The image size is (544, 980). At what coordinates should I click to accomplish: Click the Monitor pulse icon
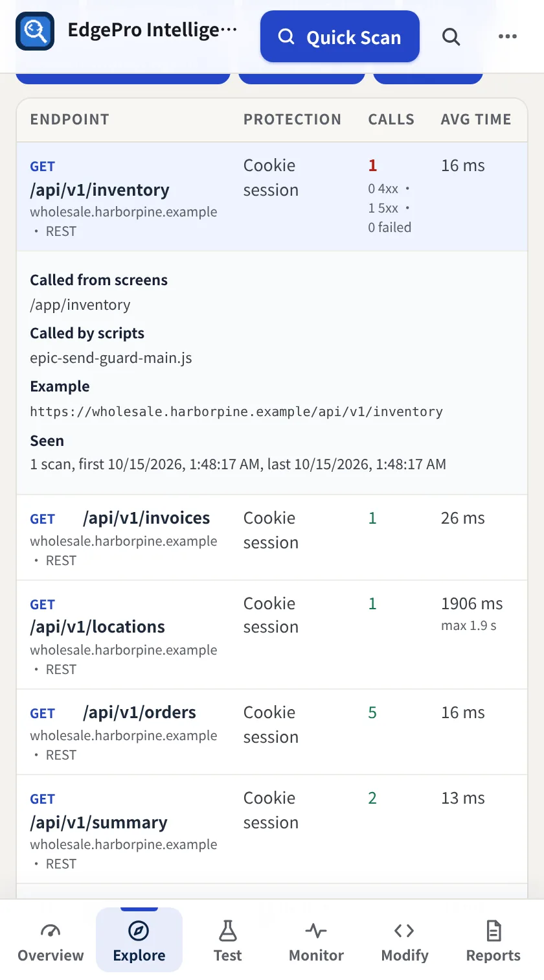[x=316, y=931]
